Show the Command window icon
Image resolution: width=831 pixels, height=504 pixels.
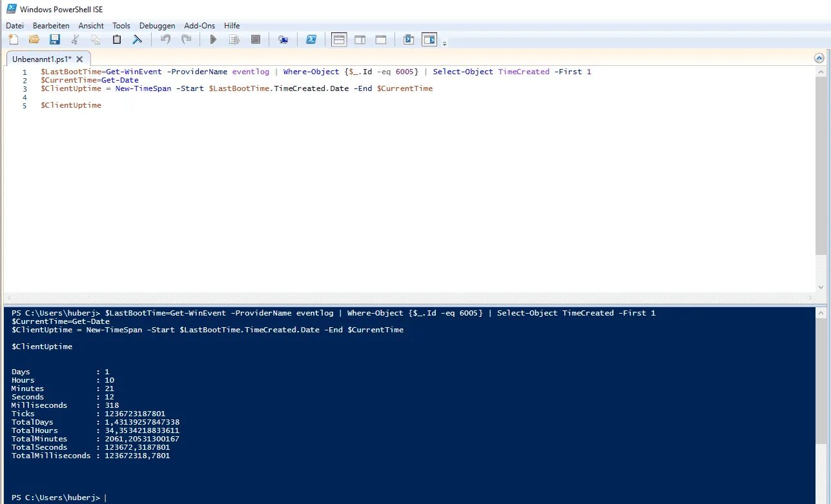tap(408, 40)
